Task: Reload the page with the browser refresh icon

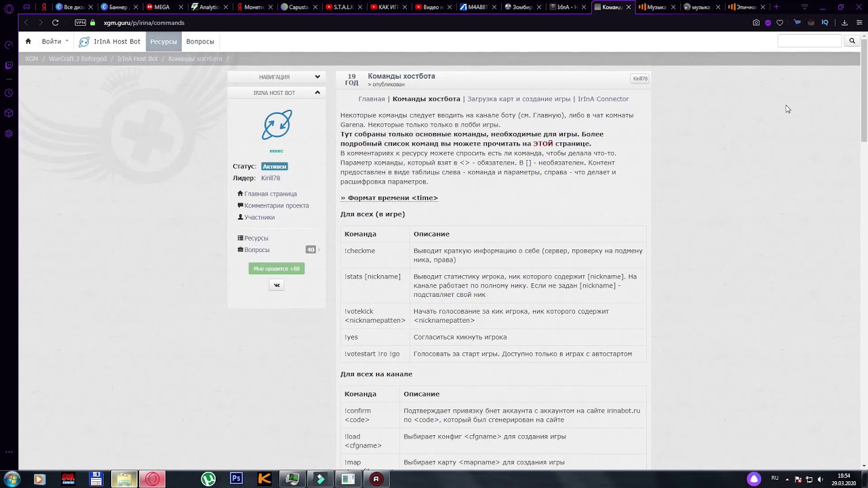Action: point(56,22)
